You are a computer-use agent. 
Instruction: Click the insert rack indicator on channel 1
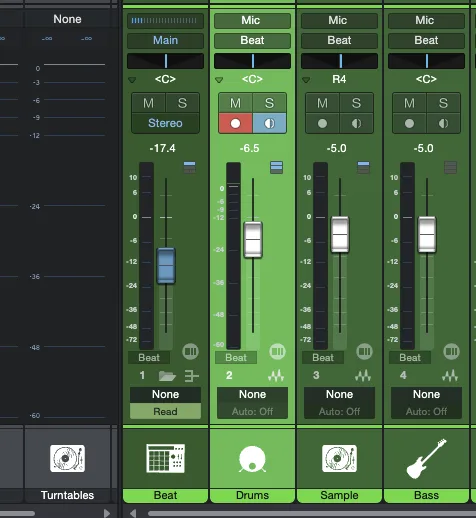pos(190,167)
